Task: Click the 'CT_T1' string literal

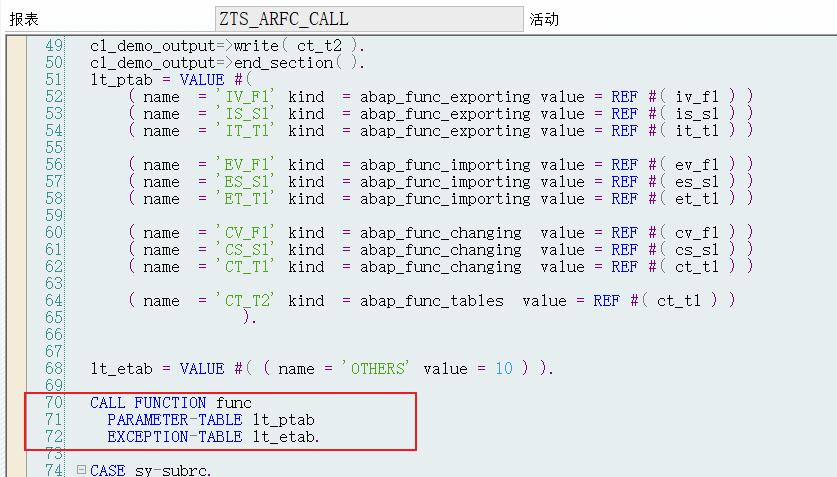Action: pos(246,266)
